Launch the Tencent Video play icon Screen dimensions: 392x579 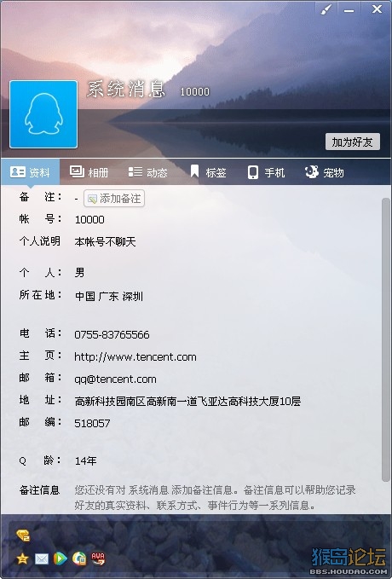(x=61, y=559)
